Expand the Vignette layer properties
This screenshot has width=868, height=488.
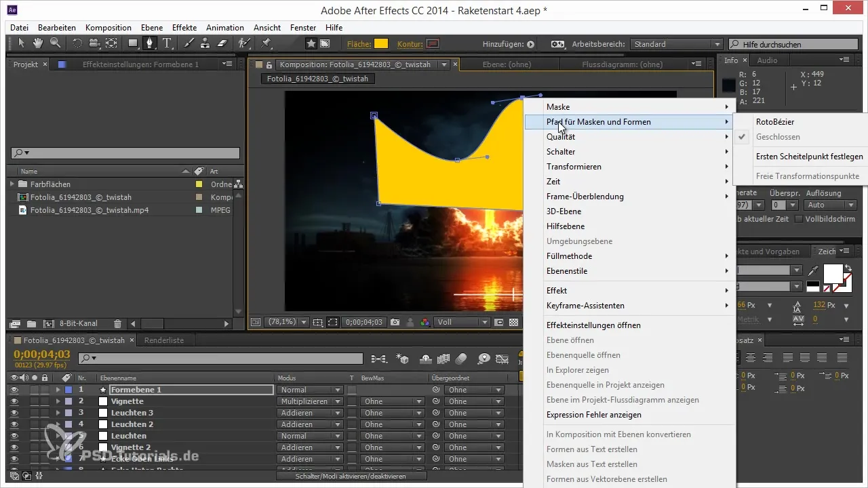tap(58, 401)
